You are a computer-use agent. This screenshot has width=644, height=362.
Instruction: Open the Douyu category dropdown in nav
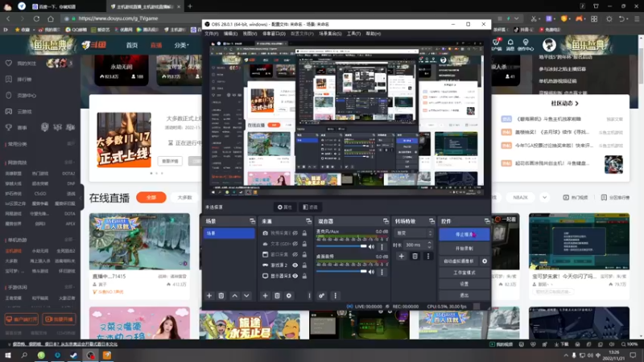point(181,45)
